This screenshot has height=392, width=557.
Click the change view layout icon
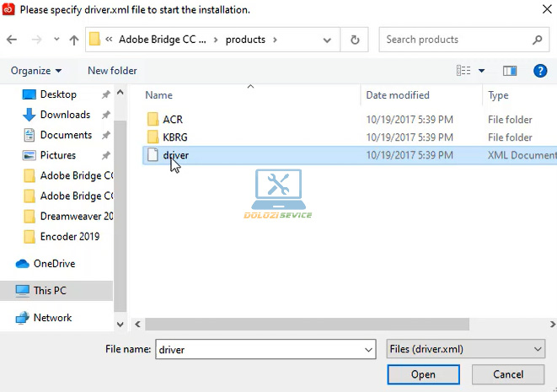(463, 71)
